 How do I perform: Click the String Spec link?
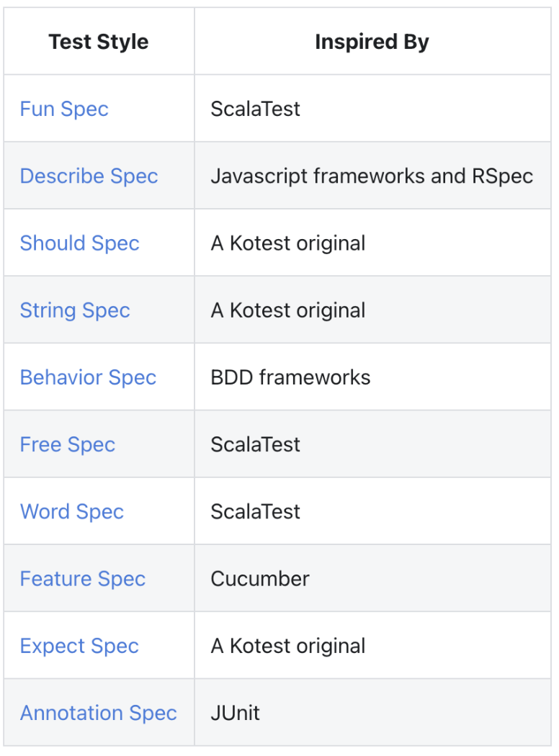(x=75, y=310)
